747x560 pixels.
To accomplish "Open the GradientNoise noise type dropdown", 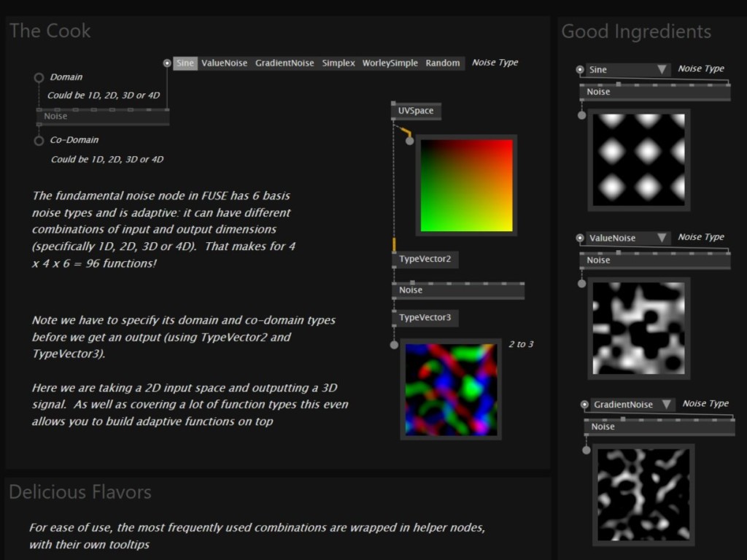I will coord(632,405).
